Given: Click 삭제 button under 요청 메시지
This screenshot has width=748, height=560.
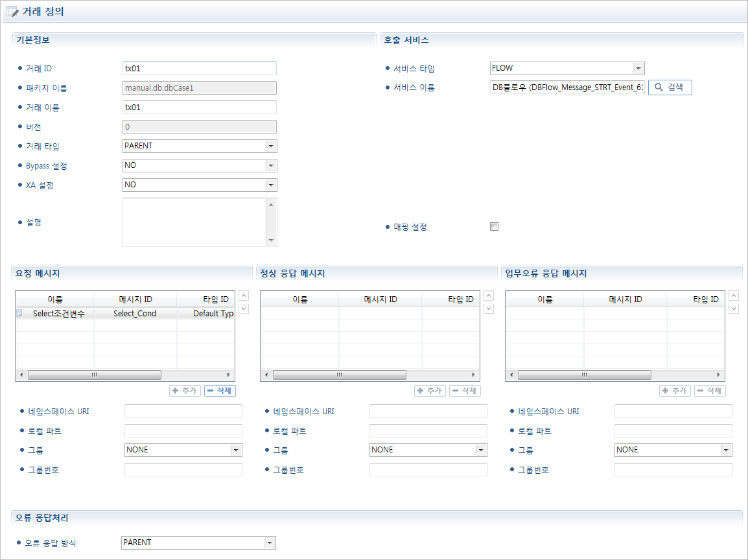Looking at the screenshot, I should [x=220, y=391].
